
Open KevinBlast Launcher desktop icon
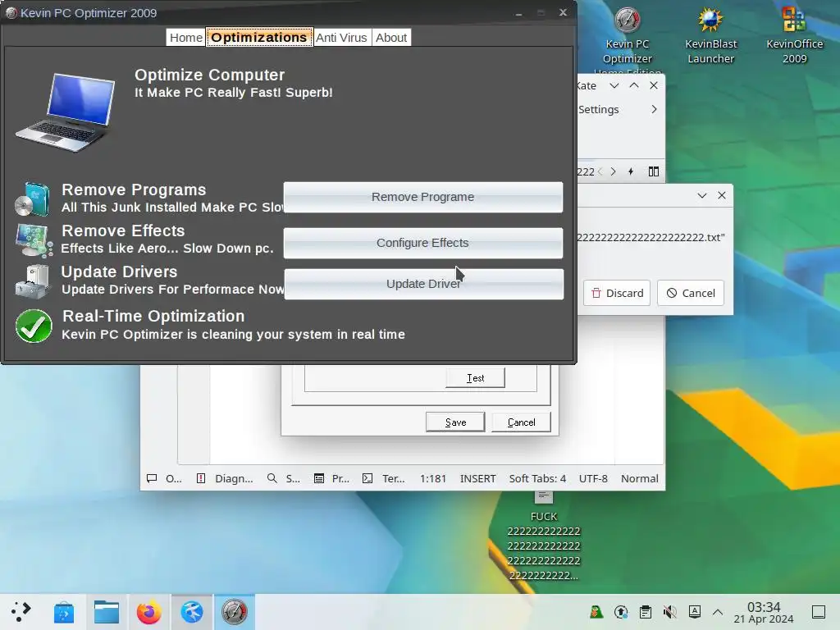[711, 36]
